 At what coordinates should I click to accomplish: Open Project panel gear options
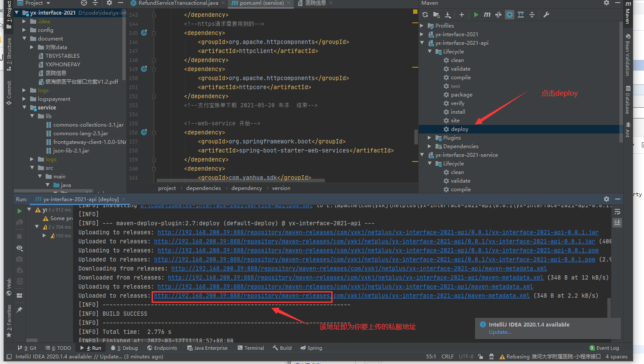click(x=109, y=3)
